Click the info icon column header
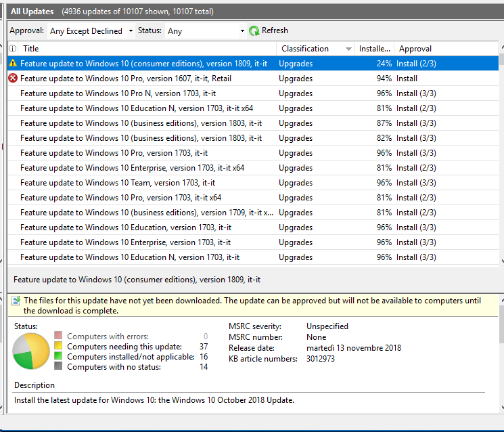Image resolution: width=504 pixels, height=432 pixels. coord(13,49)
